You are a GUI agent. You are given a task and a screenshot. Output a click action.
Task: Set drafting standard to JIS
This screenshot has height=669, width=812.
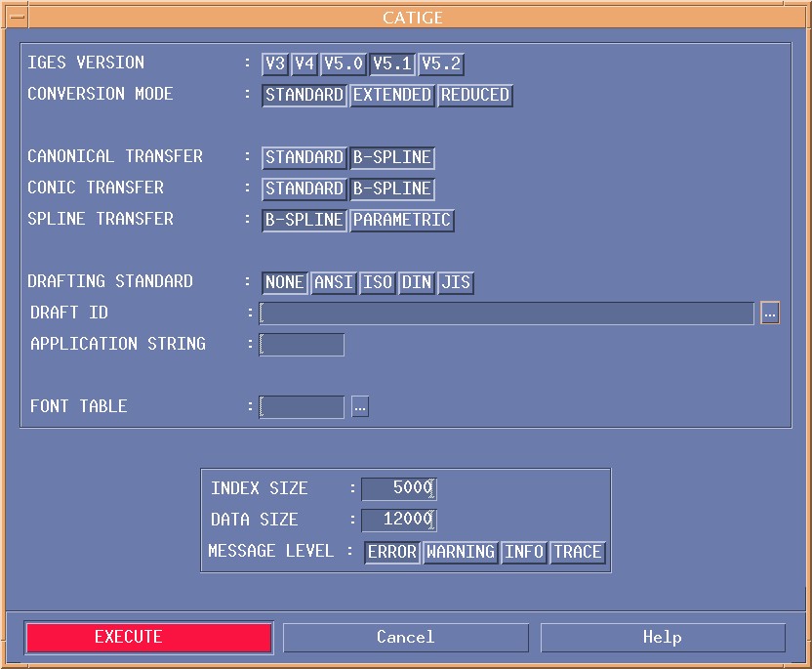456,282
